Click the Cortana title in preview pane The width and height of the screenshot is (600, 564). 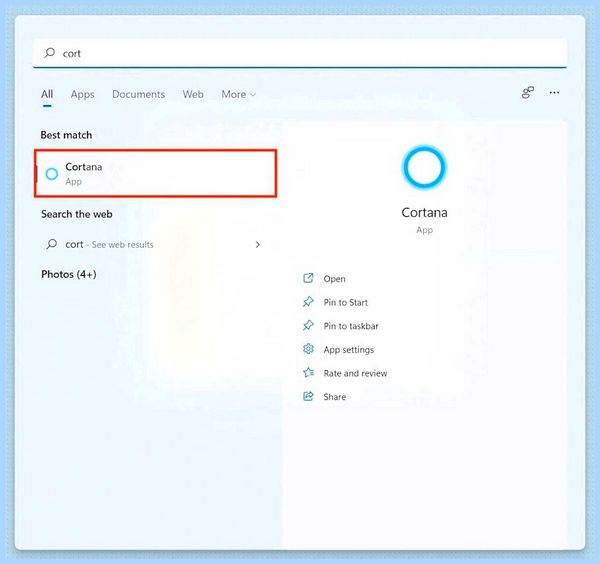(424, 212)
